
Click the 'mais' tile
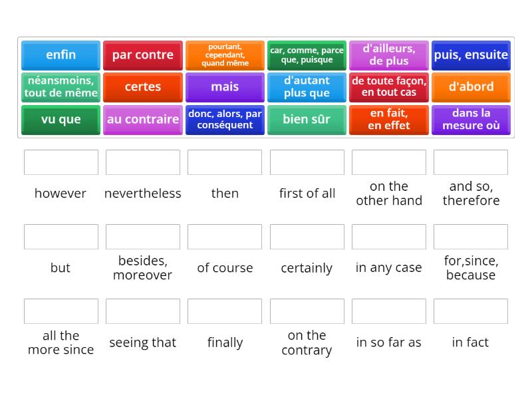(x=225, y=87)
